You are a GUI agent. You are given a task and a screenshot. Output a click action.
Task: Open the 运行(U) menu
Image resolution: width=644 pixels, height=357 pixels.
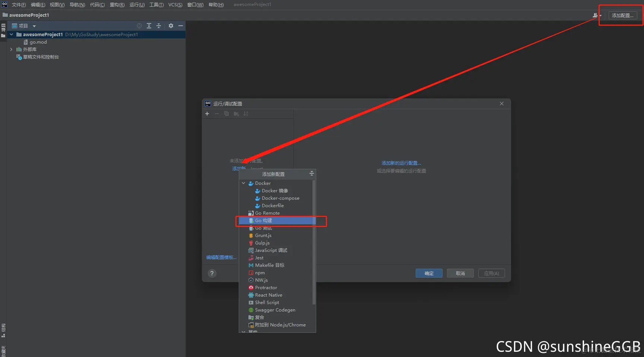[137, 5]
